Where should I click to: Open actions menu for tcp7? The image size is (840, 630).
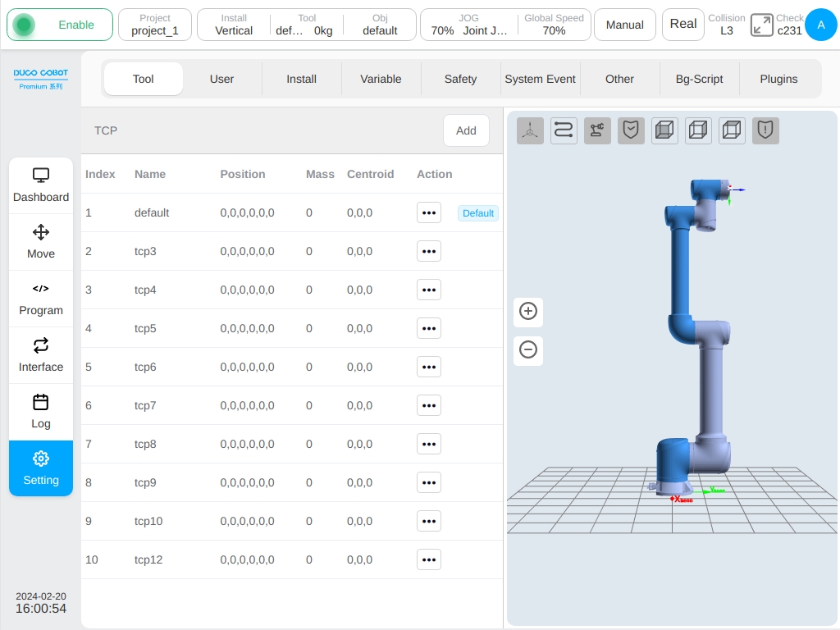click(428, 405)
